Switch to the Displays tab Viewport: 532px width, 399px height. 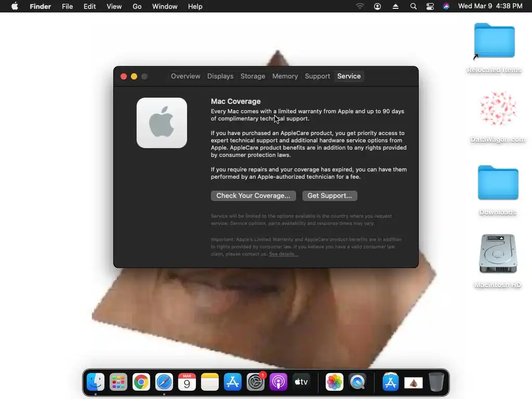tap(220, 76)
